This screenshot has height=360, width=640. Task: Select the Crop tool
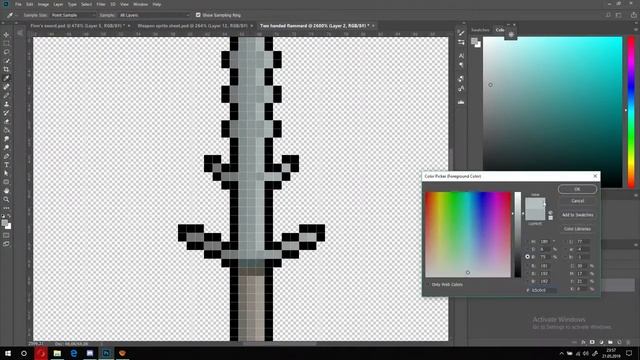pos(6,69)
